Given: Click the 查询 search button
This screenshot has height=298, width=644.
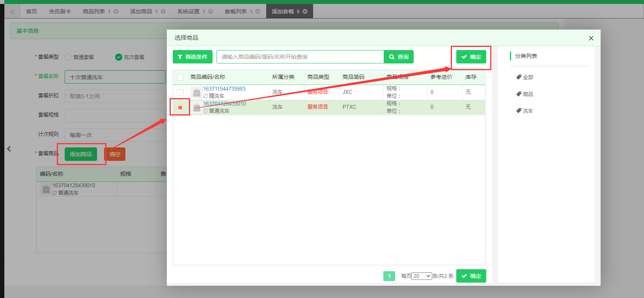Looking at the screenshot, I should coord(399,57).
